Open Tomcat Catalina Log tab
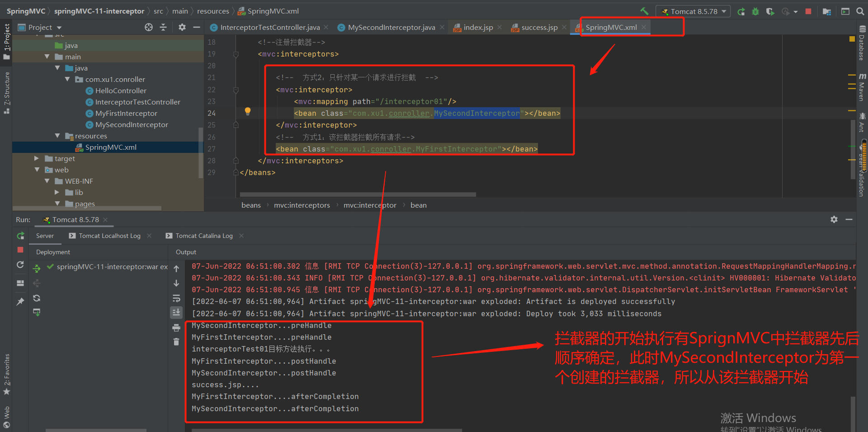 (x=204, y=236)
